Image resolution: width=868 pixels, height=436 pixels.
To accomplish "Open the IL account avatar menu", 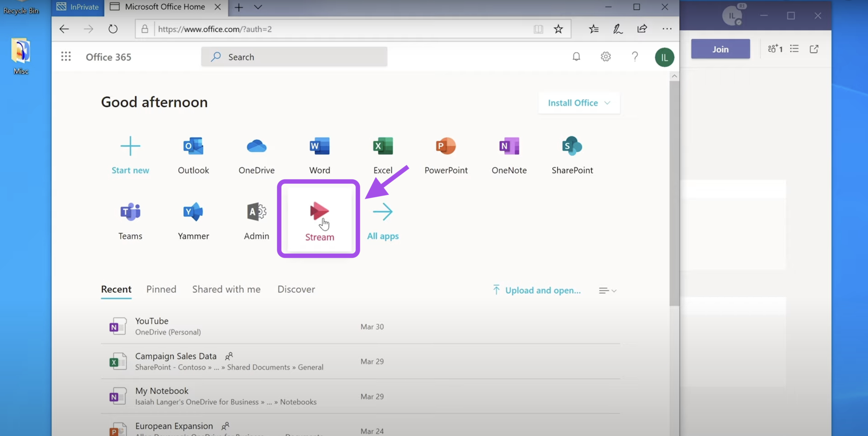I will coord(664,57).
